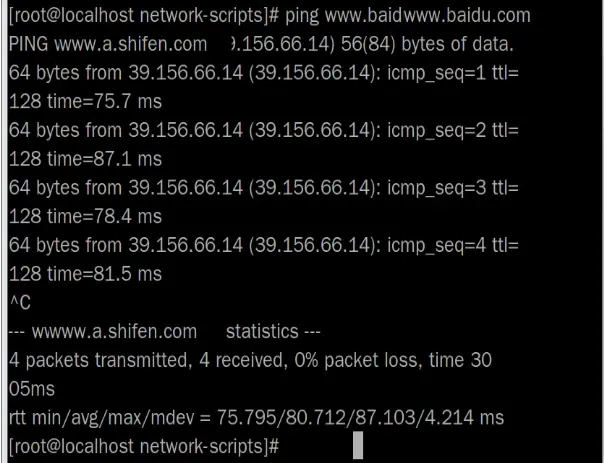
Task: Click the ping www.baidu.com command text
Action: coord(408,16)
